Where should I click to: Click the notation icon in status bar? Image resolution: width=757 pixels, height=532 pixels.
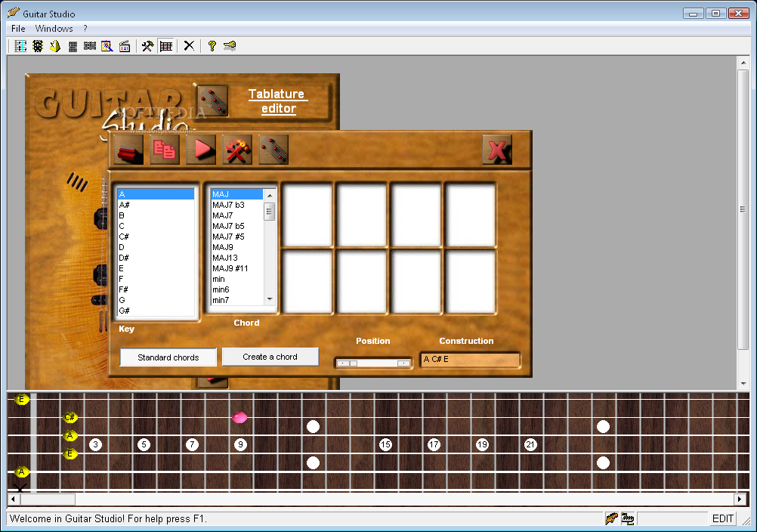pyautogui.click(x=628, y=519)
